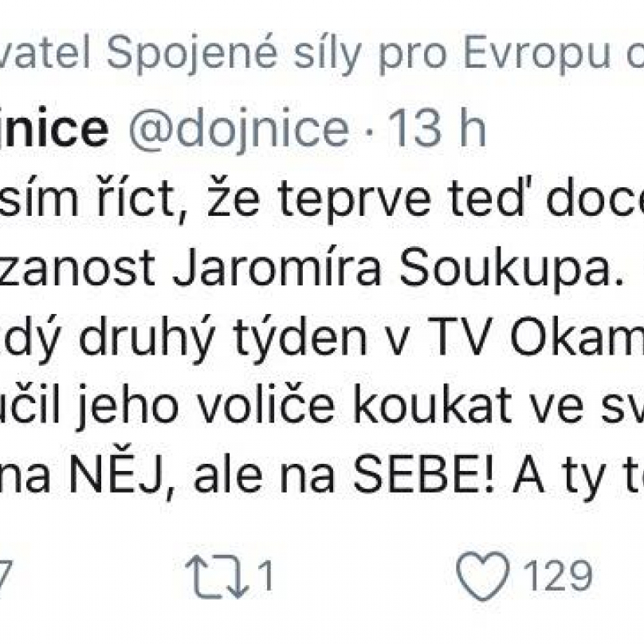Click the word 'Evropu' in the header
Screen dimensions: 644x644
537,55
